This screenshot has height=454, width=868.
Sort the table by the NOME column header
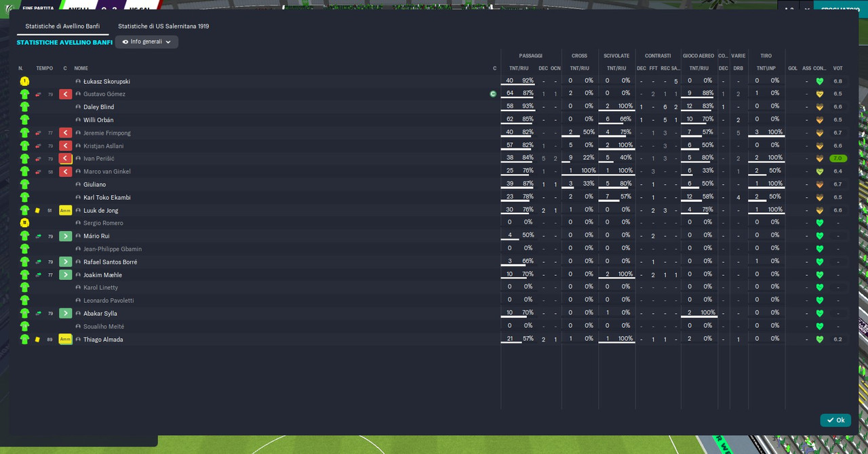pyautogui.click(x=81, y=68)
